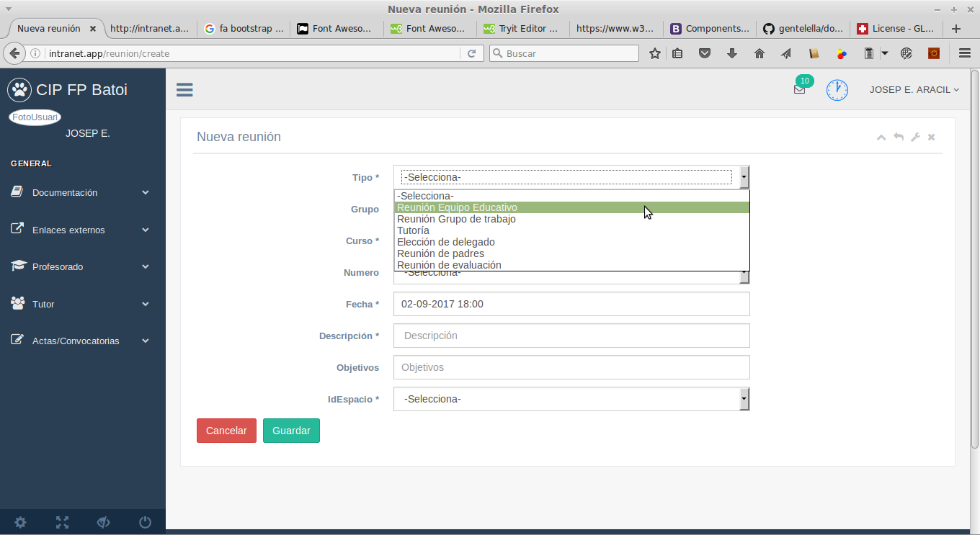
Task: Click the paper plane icon in Firefox toolbar
Action: [786, 53]
